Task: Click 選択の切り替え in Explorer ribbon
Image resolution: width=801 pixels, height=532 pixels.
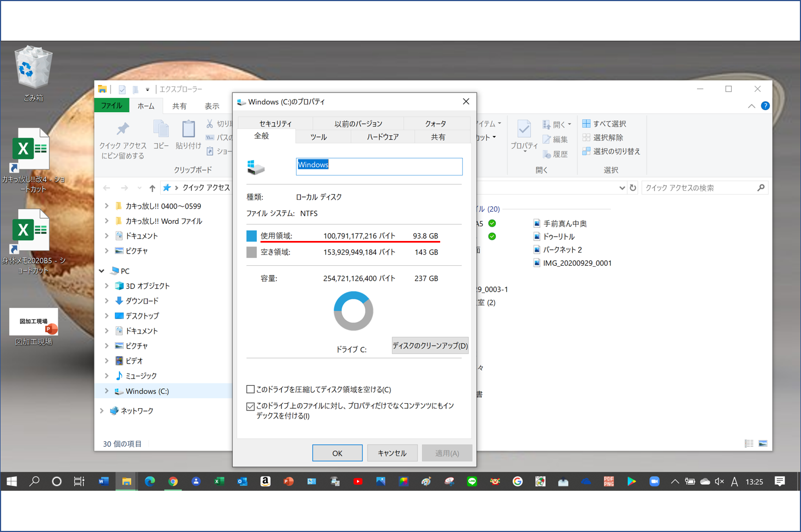Action: [611, 151]
